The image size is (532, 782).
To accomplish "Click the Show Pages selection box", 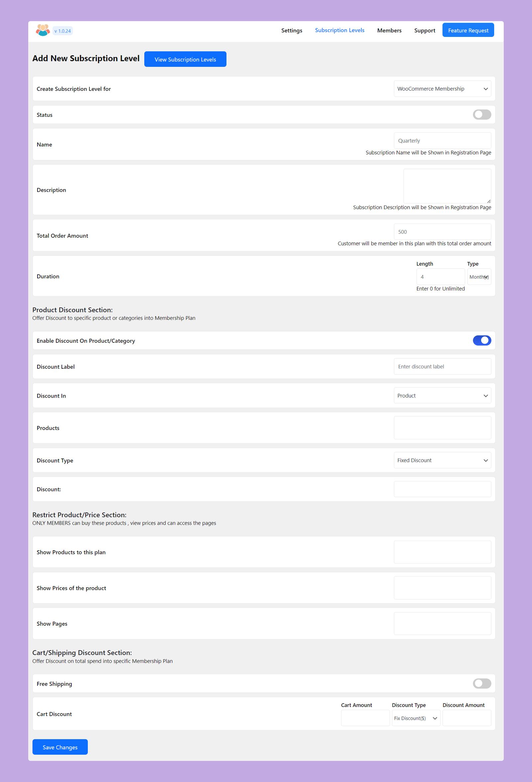I will pos(443,623).
